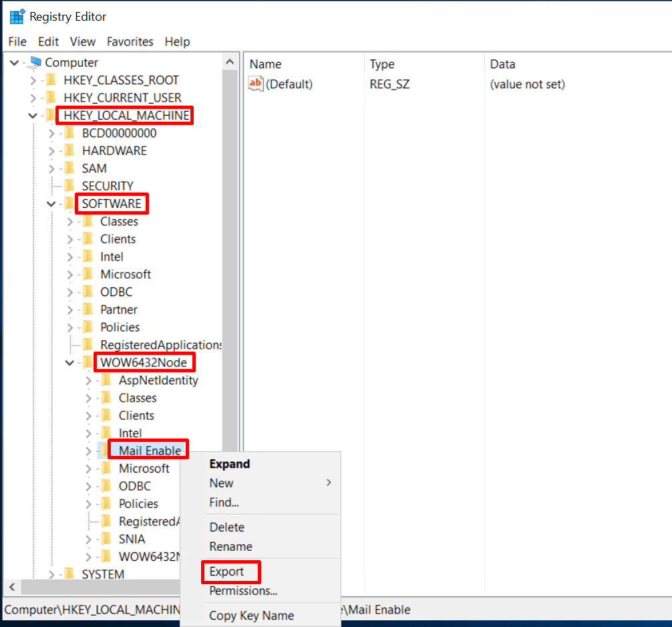Screen dimensions: 672x627
Task: Expand the HKEY_CURRENT_USER hive
Action: pyautogui.click(x=33, y=98)
